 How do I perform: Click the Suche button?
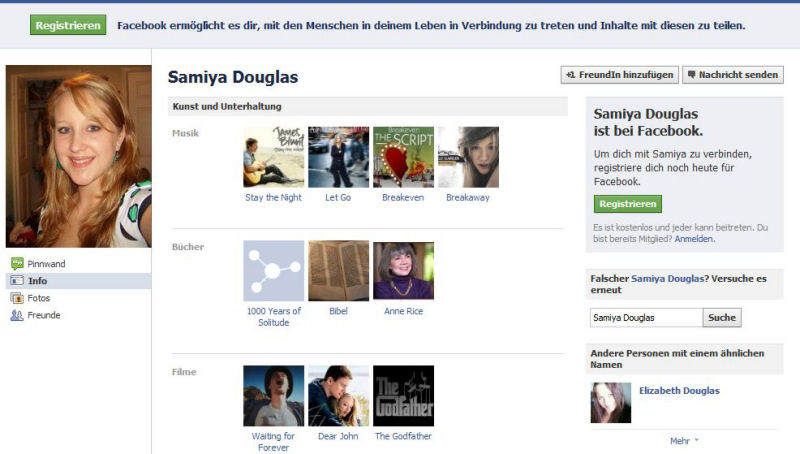722,317
